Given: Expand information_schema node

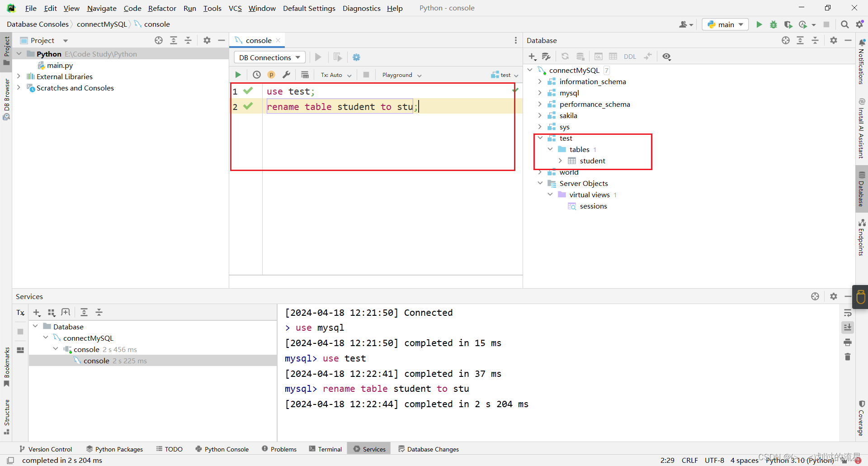Looking at the screenshot, I should pyautogui.click(x=540, y=81).
